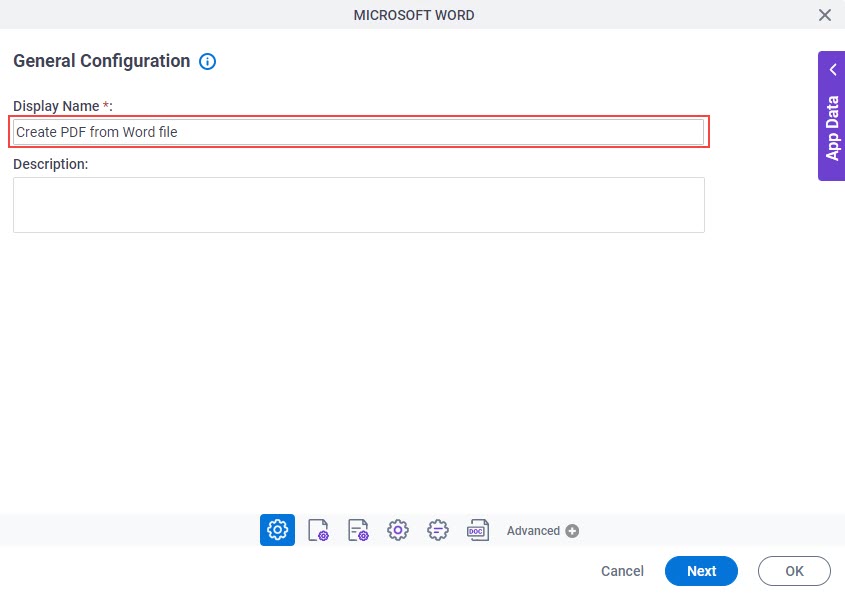Open the purple gear configuration step icon

(398, 530)
